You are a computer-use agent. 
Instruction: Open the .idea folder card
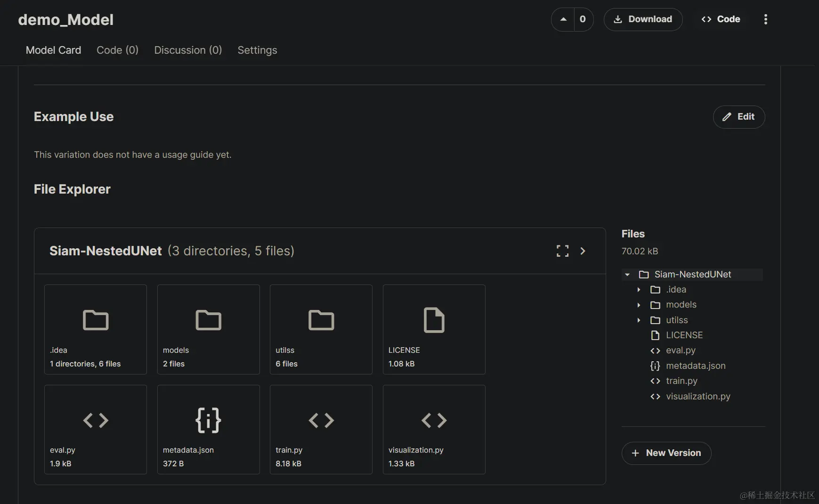click(96, 329)
